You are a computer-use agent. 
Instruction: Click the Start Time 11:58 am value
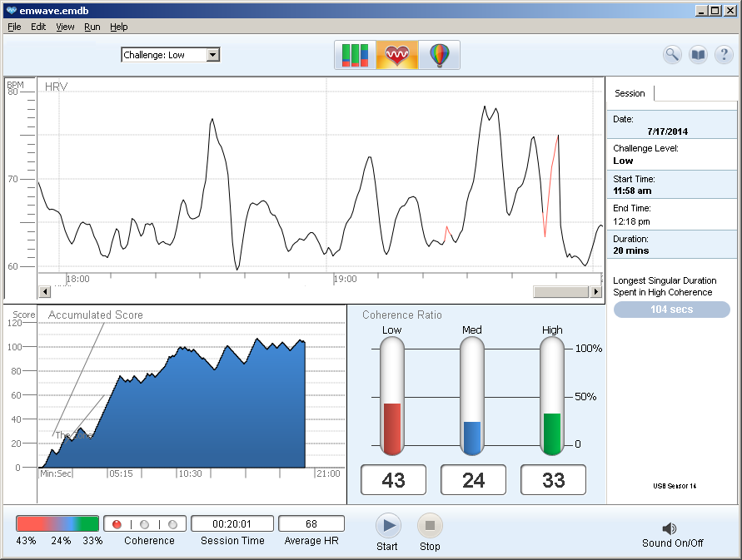(632, 191)
